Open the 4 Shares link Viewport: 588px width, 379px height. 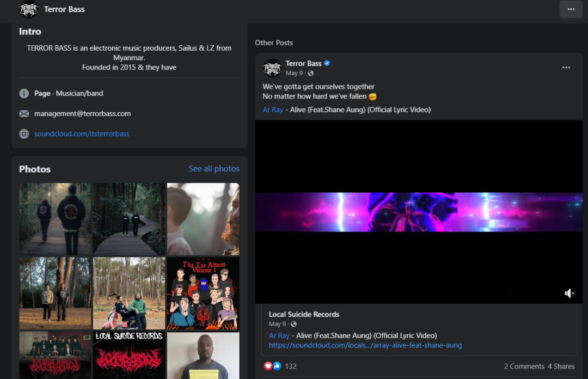pos(561,366)
